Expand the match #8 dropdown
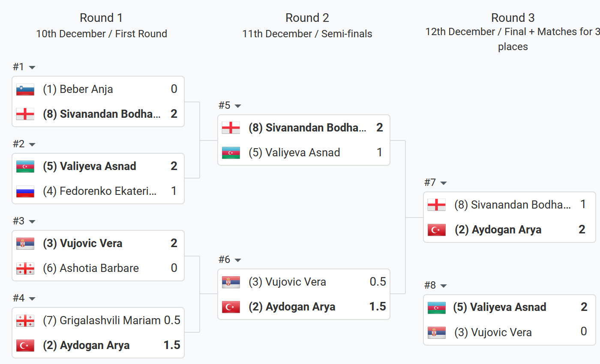The image size is (600, 364). pos(444,286)
